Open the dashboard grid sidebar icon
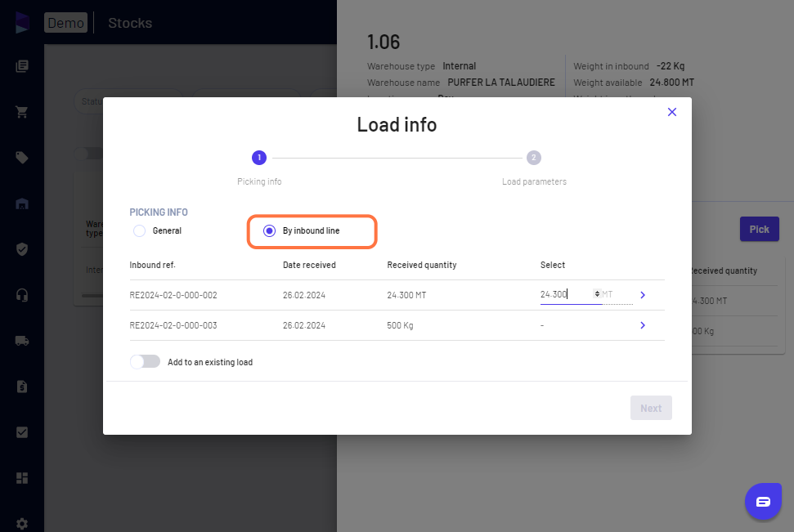Screen dimensions: 794x532 click(22, 478)
